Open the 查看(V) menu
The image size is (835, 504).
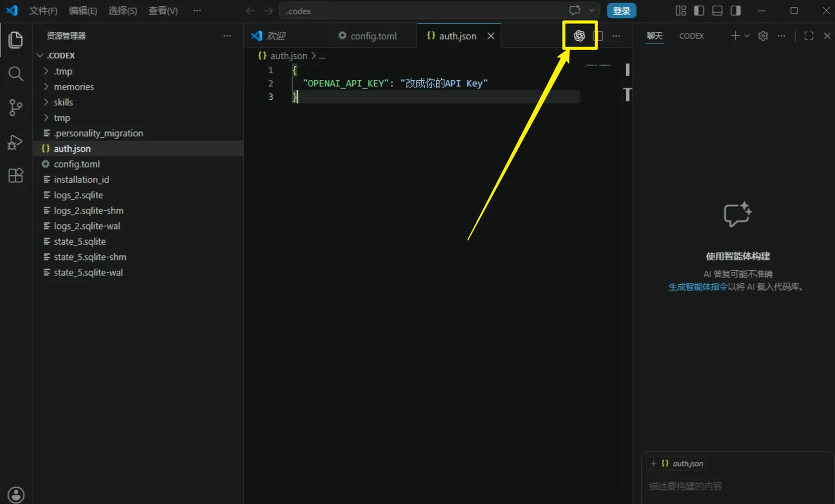[163, 11]
